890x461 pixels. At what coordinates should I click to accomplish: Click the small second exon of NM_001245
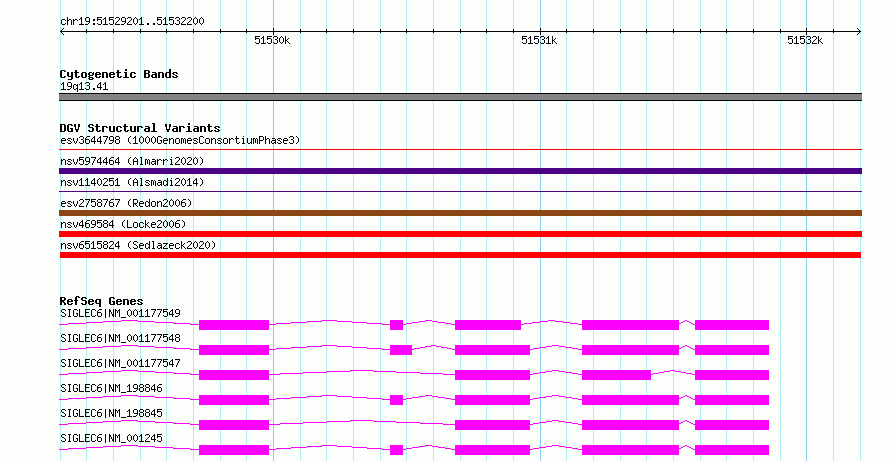coord(397,450)
